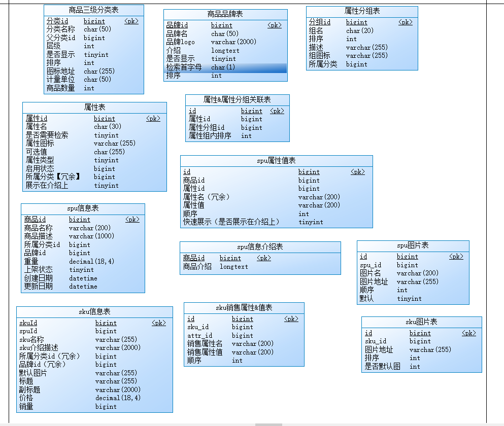Select the 属性组内排序 int row
The image size is (504, 426).
[237, 136]
